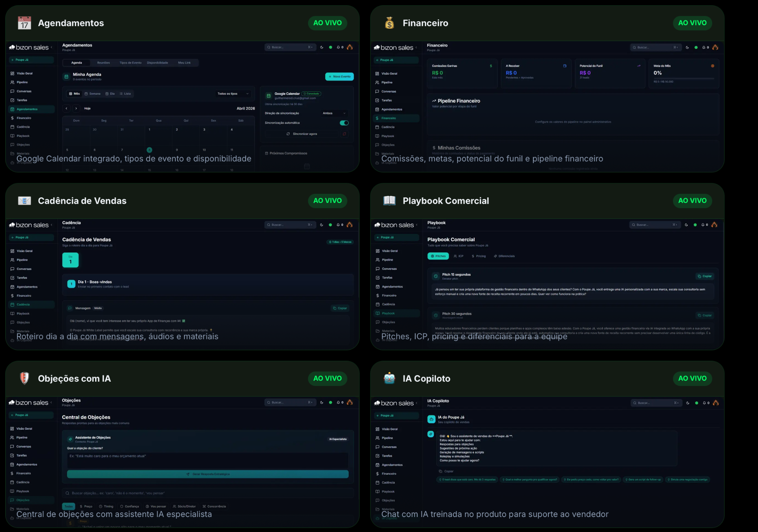Screen dimensions: 758x532
Task: Copy the Cadência Mensagem text
Action: 340,308
